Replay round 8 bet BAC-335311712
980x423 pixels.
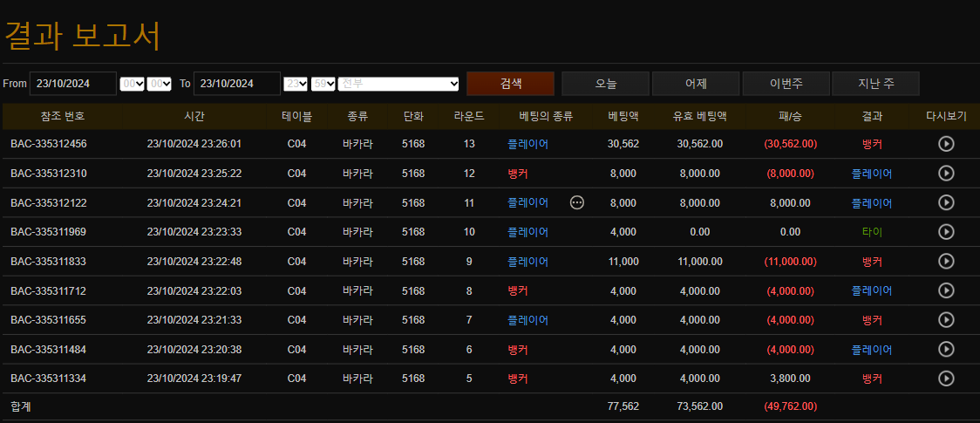[x=946, y=290]
